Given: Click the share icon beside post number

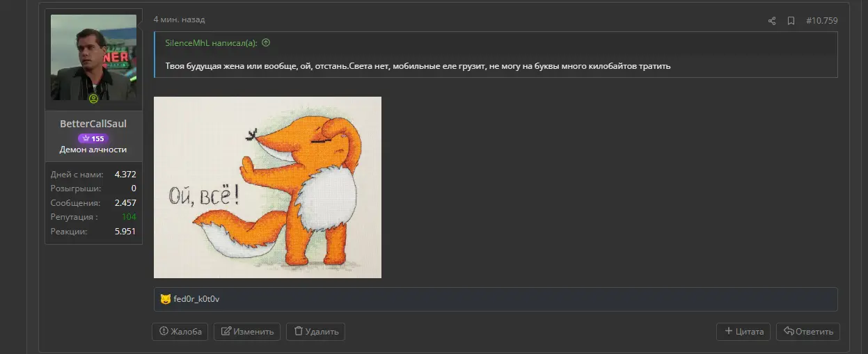Looking at the screenshot, I should (x=772, y=21).
